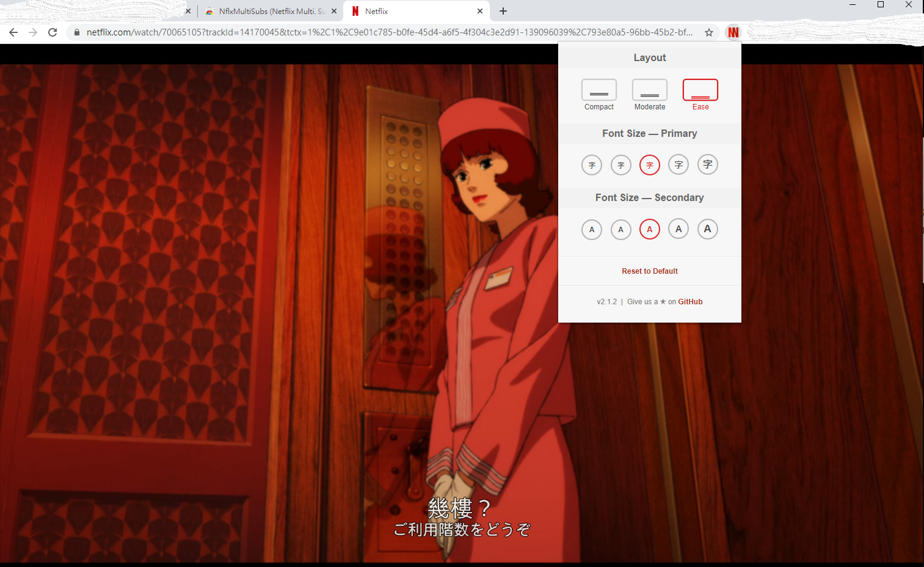The width and height of the screenshot is (924, 567).
Task: Choose the medium primary font size
Action: 650,165
